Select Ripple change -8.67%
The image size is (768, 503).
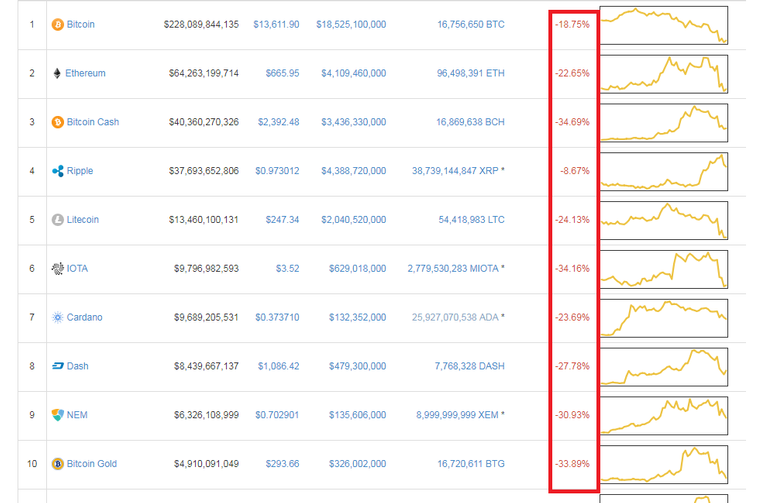point(575,171)
